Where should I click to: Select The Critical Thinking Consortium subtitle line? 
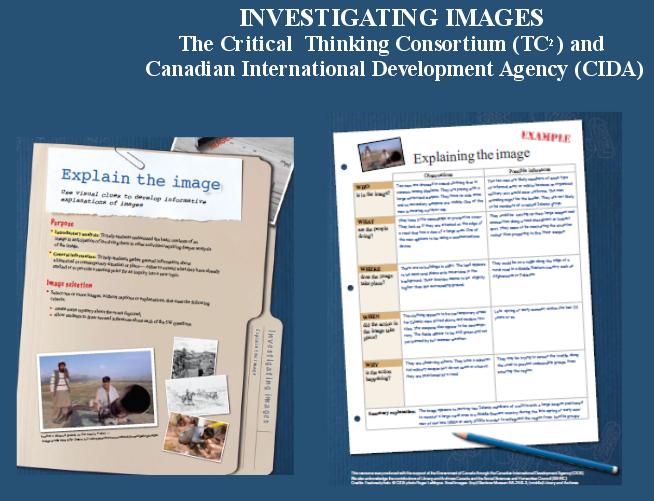click(391, 44)
